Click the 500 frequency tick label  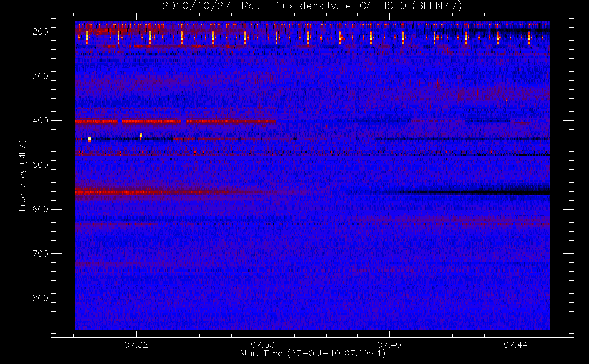tap(40, 165)
